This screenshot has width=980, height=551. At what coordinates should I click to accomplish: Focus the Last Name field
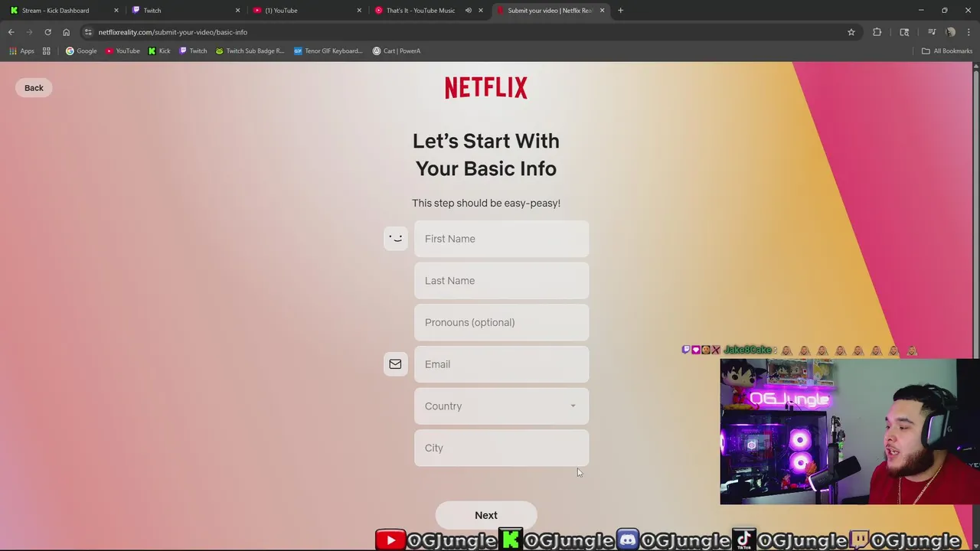point(501,281)
